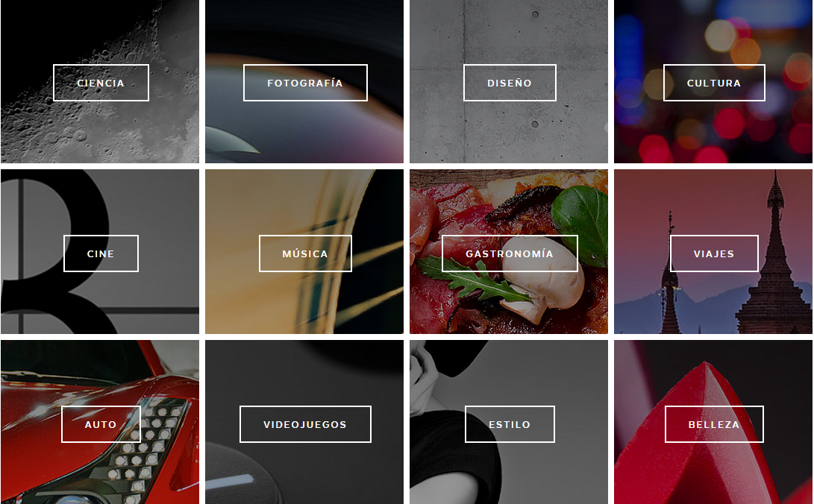This screenshot has width=814, height=504.
Task: Select the ESTILO category button
Action: click(510, 424)
